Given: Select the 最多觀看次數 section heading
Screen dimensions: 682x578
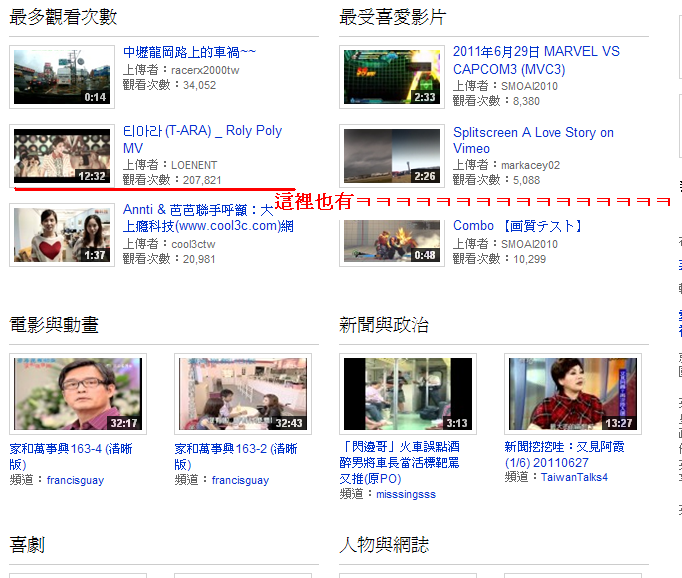Looking at the screenshot, I should click(x=64, y=17).
